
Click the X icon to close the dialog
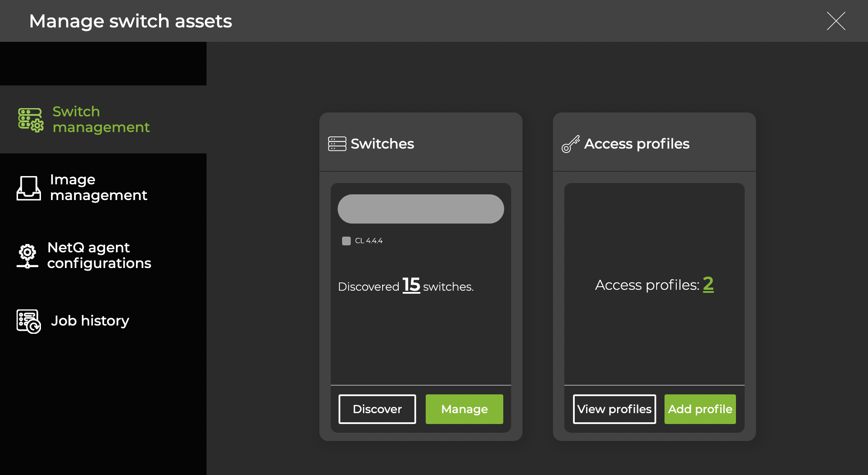point(835,20)
